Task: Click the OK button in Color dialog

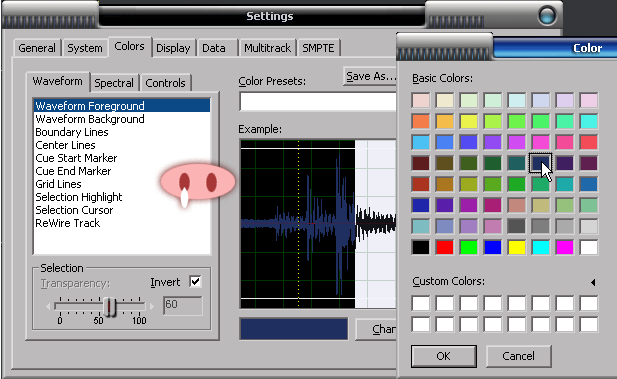Action: pos(443,356)
